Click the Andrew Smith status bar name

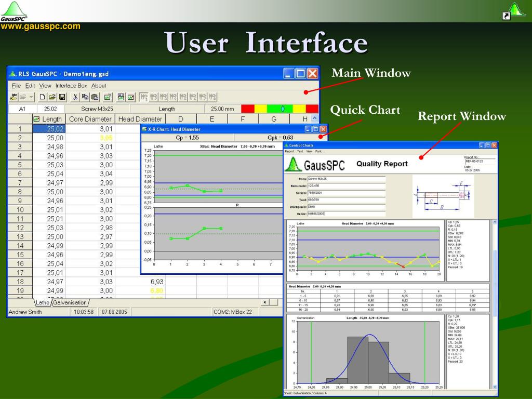click(25, 312)
